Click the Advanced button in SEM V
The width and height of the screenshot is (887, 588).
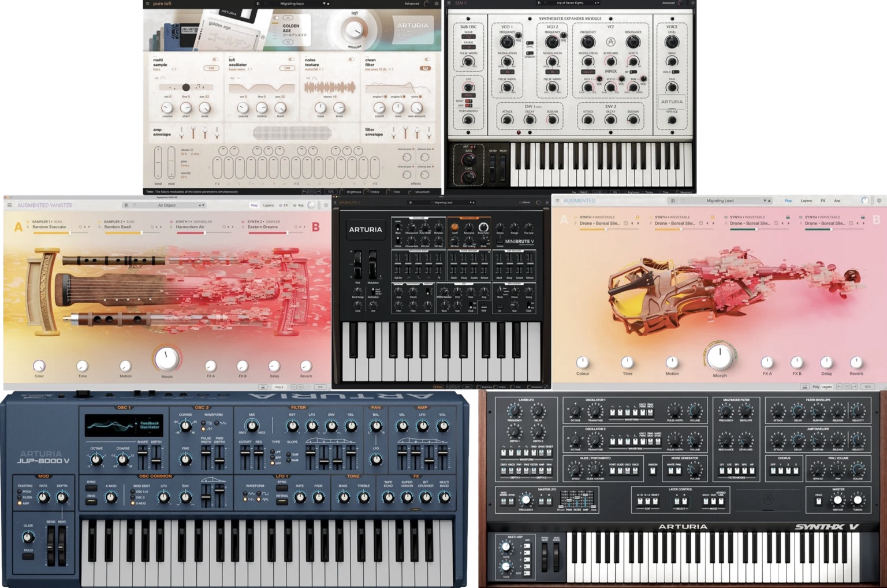point(668,3)
